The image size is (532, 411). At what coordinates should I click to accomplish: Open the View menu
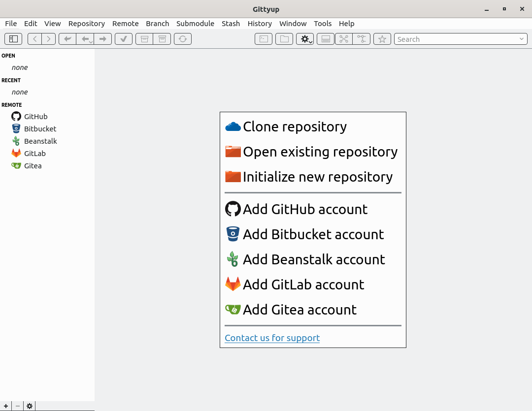pos(53,24)
